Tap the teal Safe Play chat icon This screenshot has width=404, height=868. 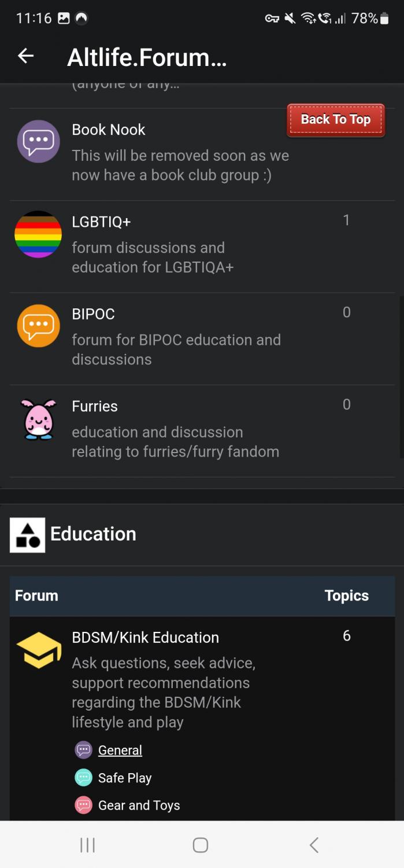(84, 778)
